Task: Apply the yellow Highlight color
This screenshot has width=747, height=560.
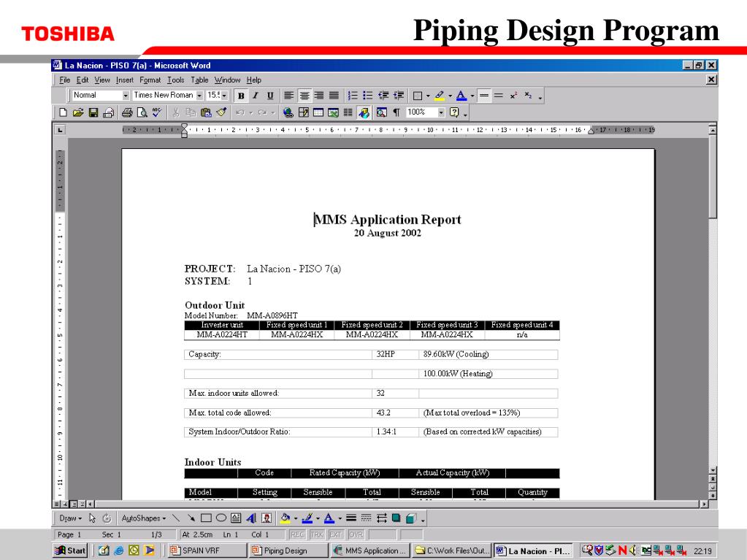Action: (x=440, y=96)
